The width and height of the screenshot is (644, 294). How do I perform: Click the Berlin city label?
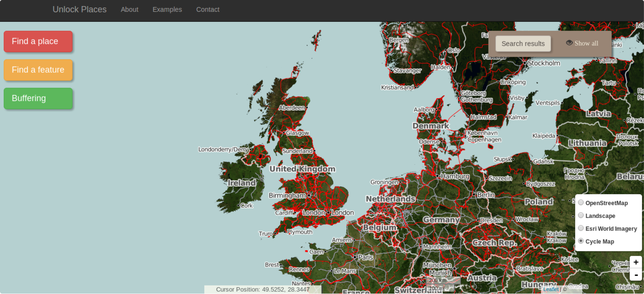pyautogui.click(x=486, y=195)
